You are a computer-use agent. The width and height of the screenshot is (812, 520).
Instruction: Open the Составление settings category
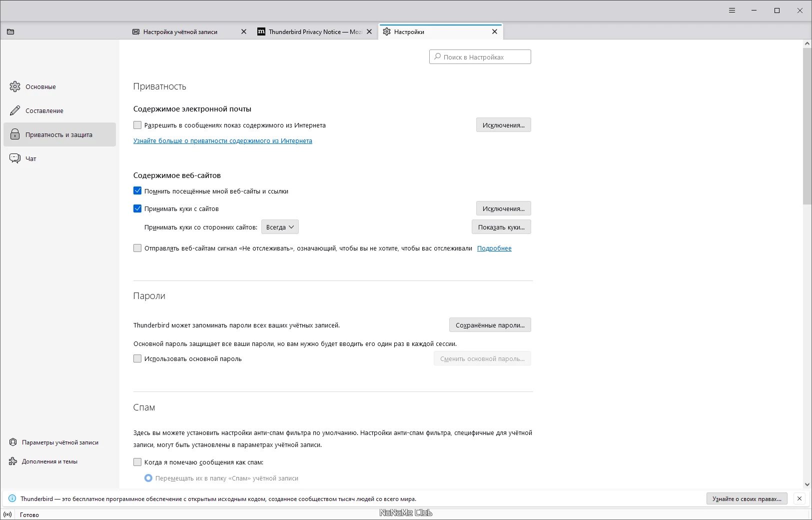pyautogui.click(x=59, y=110)
